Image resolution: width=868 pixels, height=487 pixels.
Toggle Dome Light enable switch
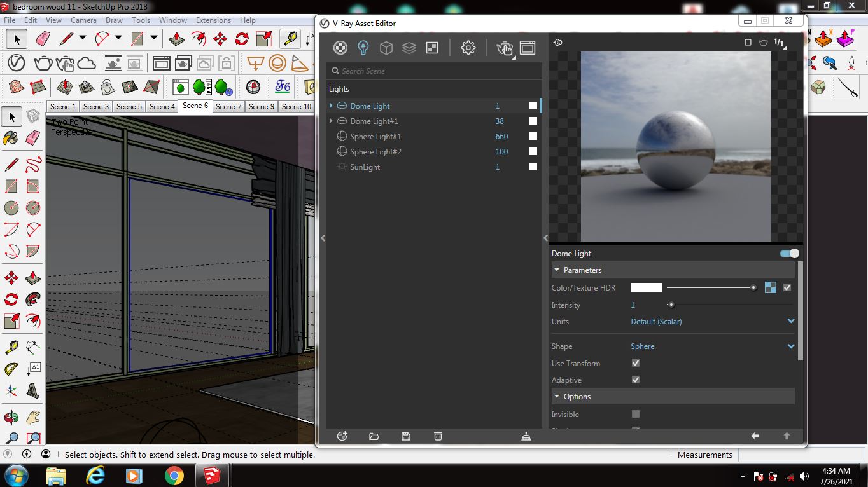(x=790, y=254)
